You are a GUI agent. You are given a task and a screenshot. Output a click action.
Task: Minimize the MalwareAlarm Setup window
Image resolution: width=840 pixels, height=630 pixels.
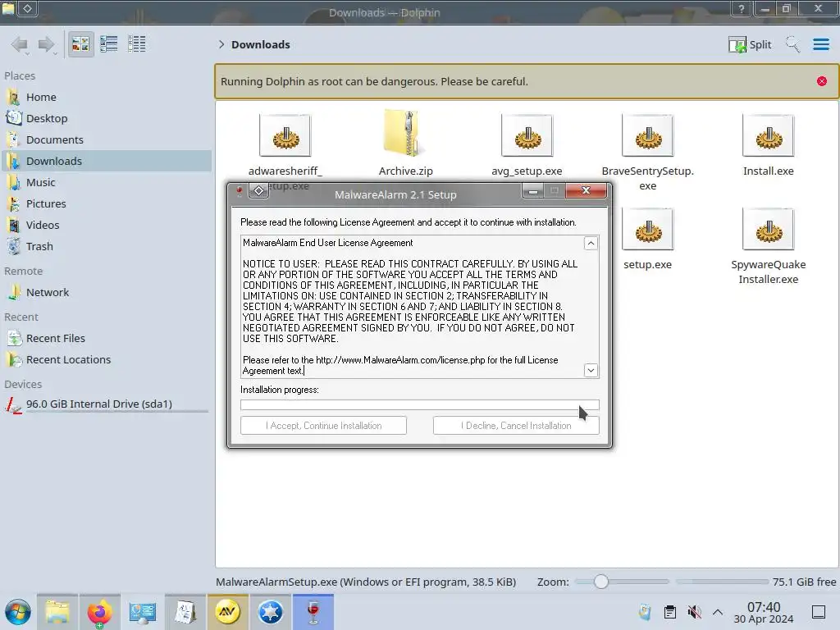click(532, 190)
